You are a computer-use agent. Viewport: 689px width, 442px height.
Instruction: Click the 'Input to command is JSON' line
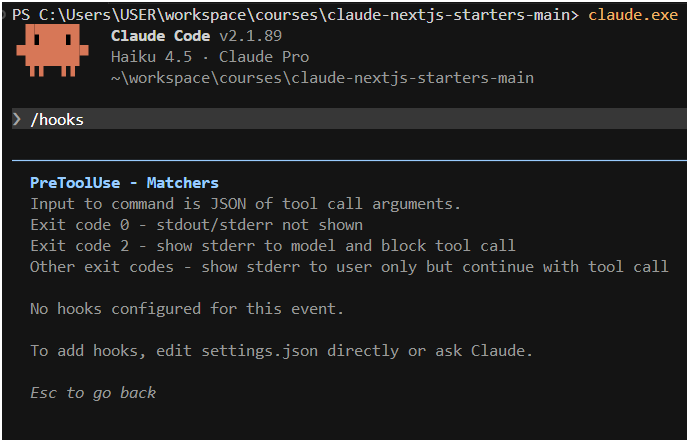click(x=245, y=204)
